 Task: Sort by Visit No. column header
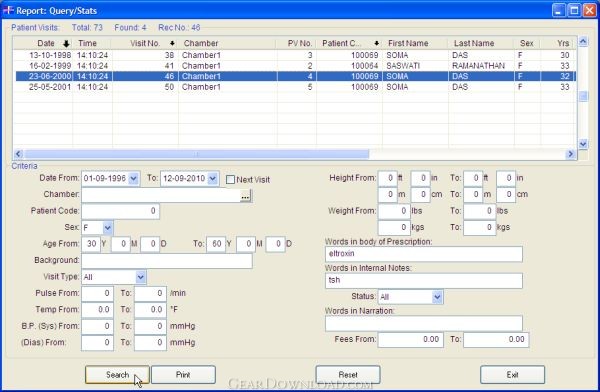coord(145,43)
